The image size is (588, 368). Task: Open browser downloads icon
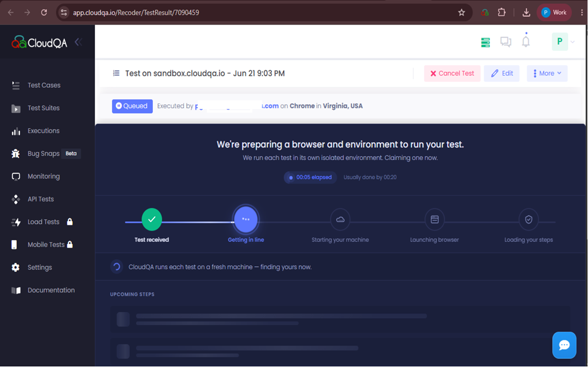pos(526,12)
